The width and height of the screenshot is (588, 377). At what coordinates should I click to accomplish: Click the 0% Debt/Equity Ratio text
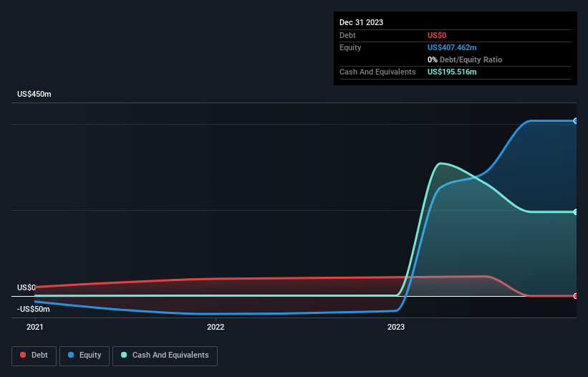pos(465,59)
